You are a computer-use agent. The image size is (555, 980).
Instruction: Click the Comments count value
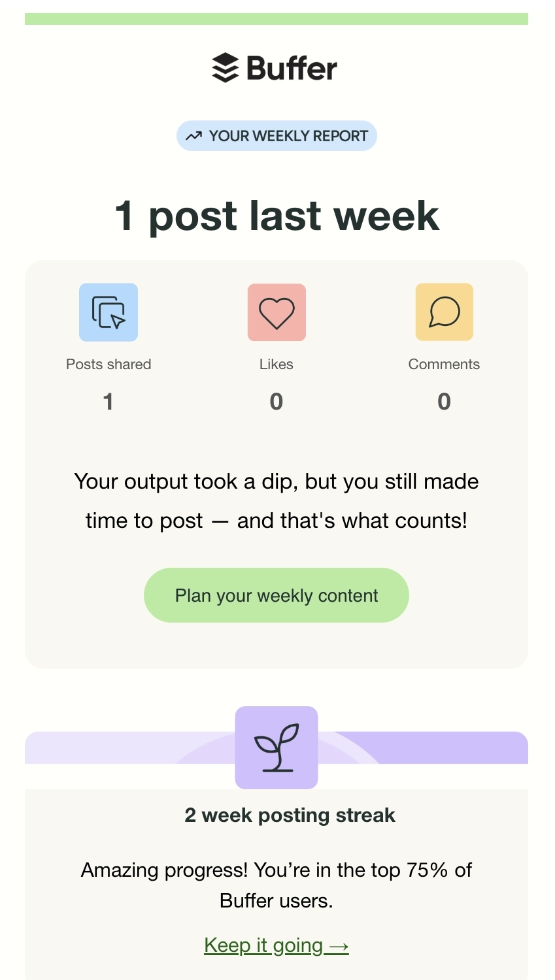(445, 401)
